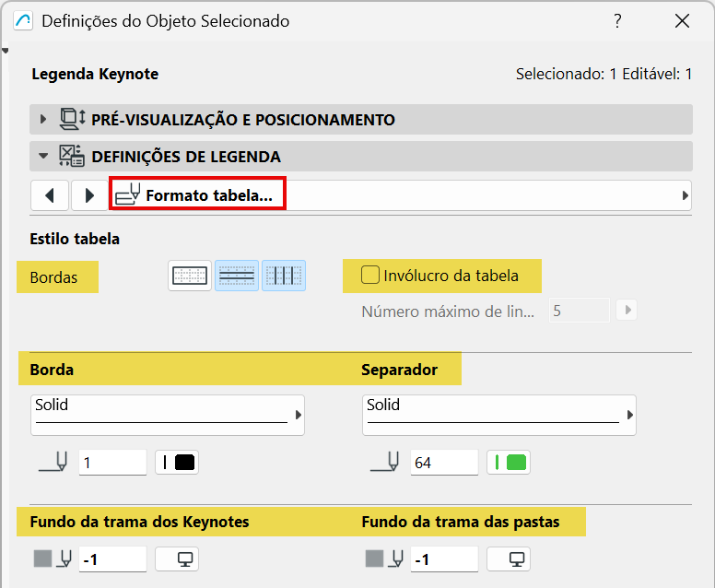Click the Help question mark button

[x=618, y=21]
